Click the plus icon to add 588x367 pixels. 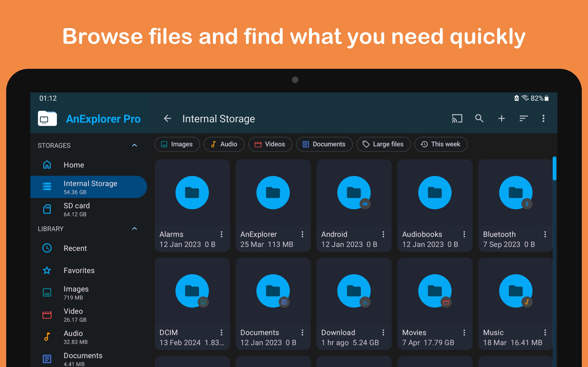[x=501, y=118]
